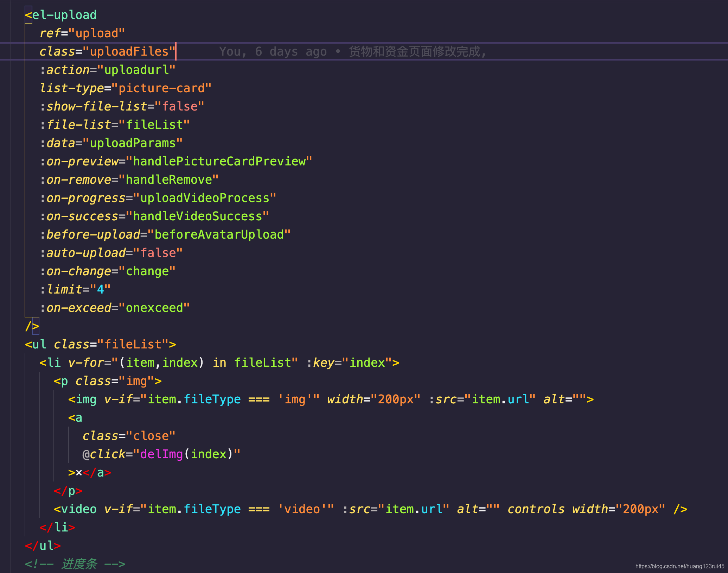The image size is (728, 573).
Task: Click the handleRemove handler name
Action: [169, 180]
